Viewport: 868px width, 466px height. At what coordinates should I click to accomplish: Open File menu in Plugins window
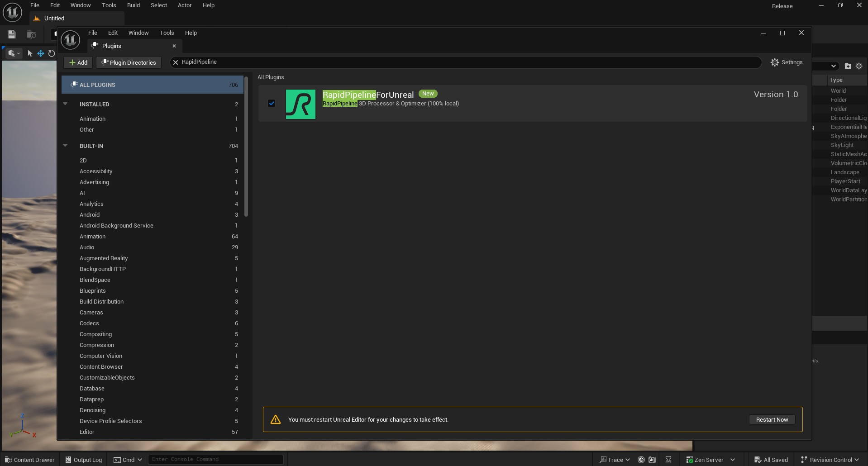coord(93,33)
